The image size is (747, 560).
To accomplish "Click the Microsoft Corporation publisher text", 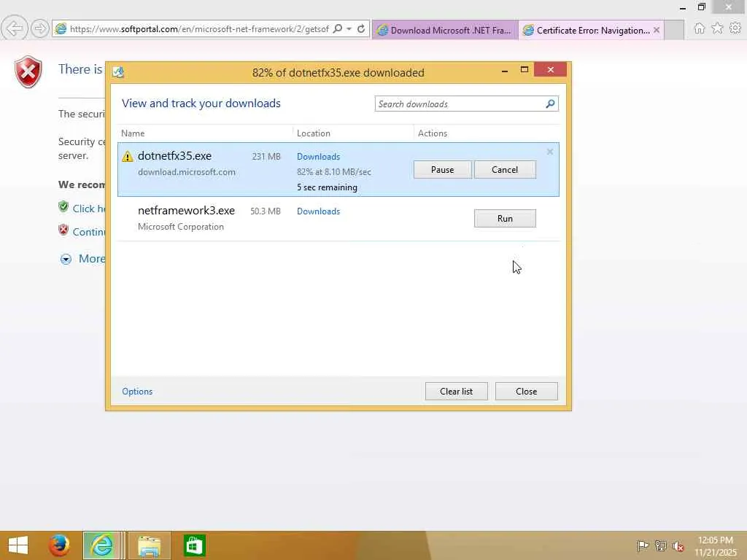I will pyautogui.click(x=181, y=227).
